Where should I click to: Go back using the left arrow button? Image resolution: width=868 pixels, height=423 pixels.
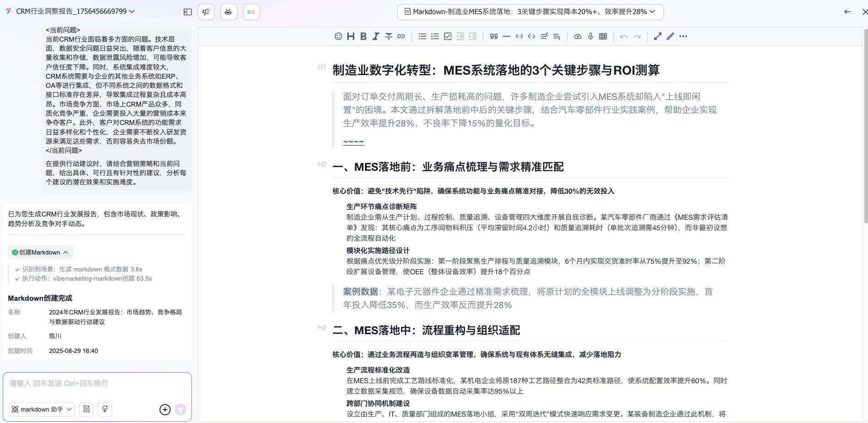click(847, 12)
